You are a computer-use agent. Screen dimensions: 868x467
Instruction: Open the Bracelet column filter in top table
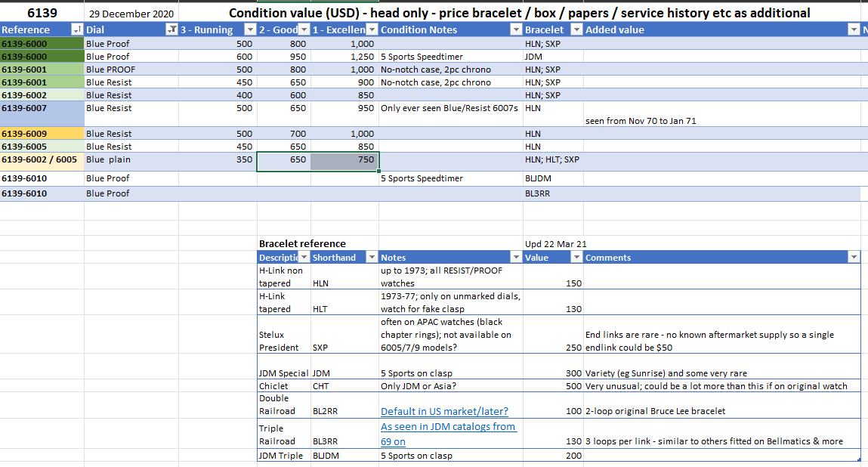coord(576,29)
